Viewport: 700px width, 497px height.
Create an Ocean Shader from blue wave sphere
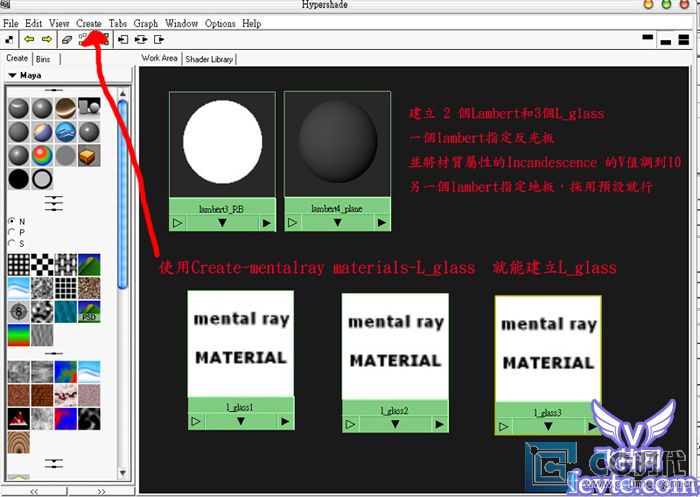[x=66, y=132]
